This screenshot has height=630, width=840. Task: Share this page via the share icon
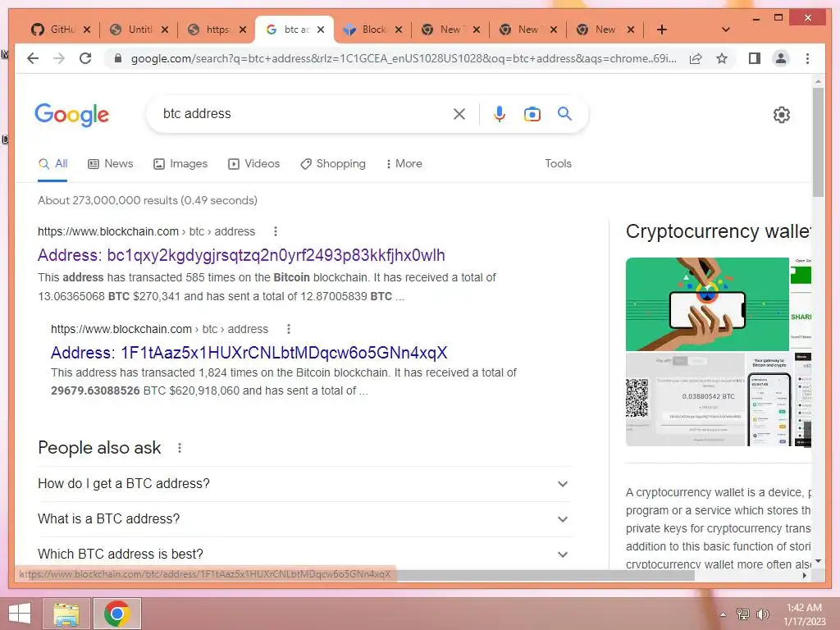coord(696,58)
